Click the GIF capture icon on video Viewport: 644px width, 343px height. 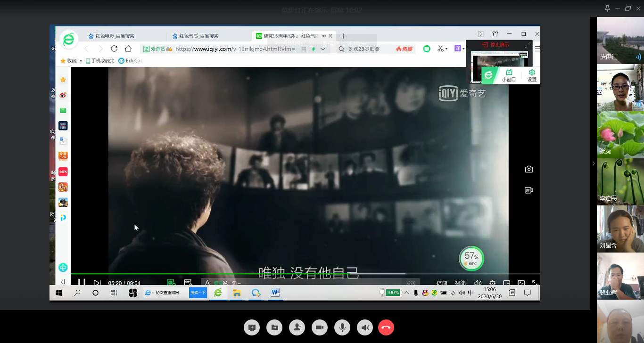coord(529,190)
